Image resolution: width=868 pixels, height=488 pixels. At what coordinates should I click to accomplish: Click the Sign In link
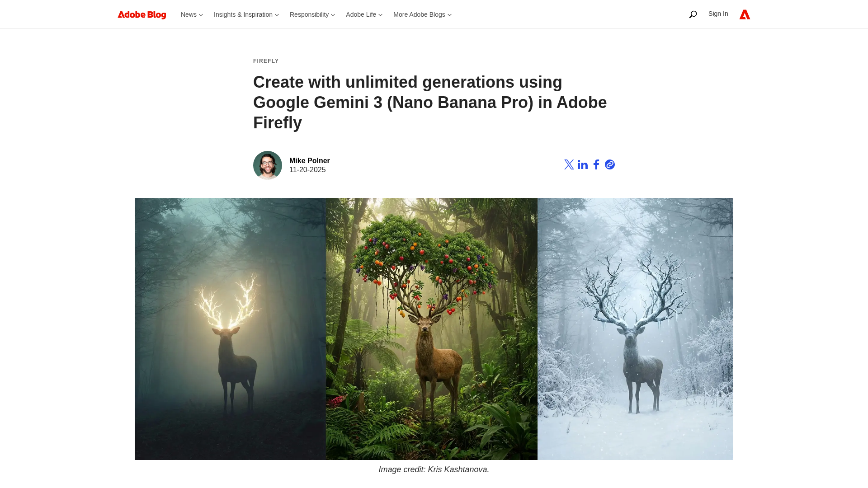tap(718, 14)
